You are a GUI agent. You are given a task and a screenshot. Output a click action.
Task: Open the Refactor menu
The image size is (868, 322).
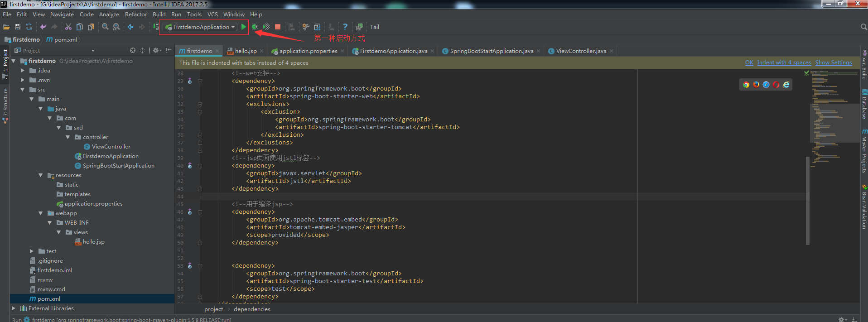[x=136, y=14]
